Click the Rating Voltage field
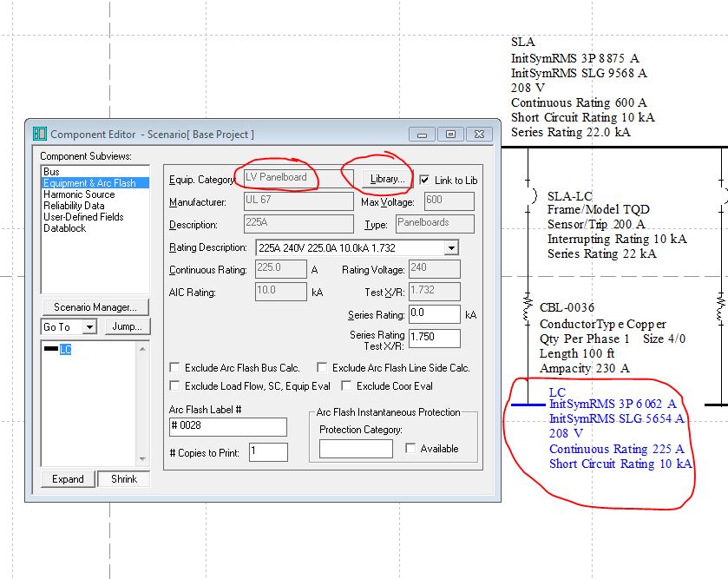Viewport: 728px width, 579px height. 435,269
